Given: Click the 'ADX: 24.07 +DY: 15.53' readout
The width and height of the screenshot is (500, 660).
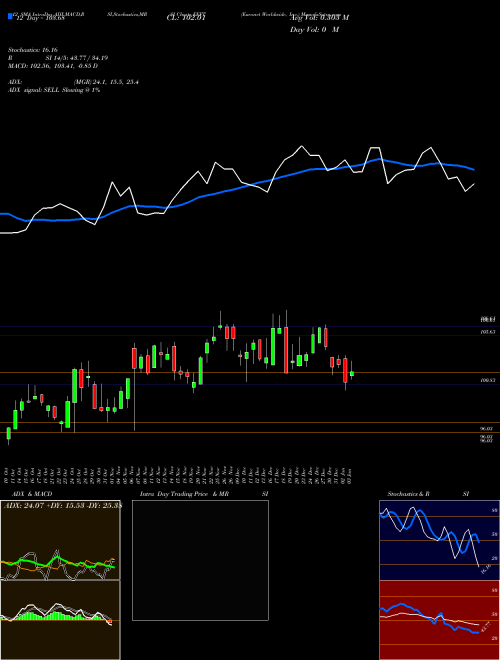Looking at the screenshot, I should 46,506.
